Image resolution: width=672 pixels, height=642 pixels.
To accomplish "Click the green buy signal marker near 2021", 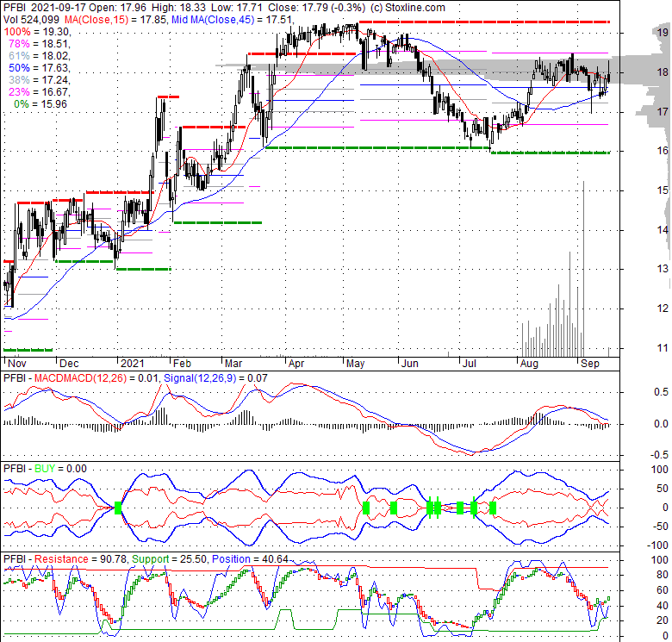I will pyautogui.click(x=118, y=508).
